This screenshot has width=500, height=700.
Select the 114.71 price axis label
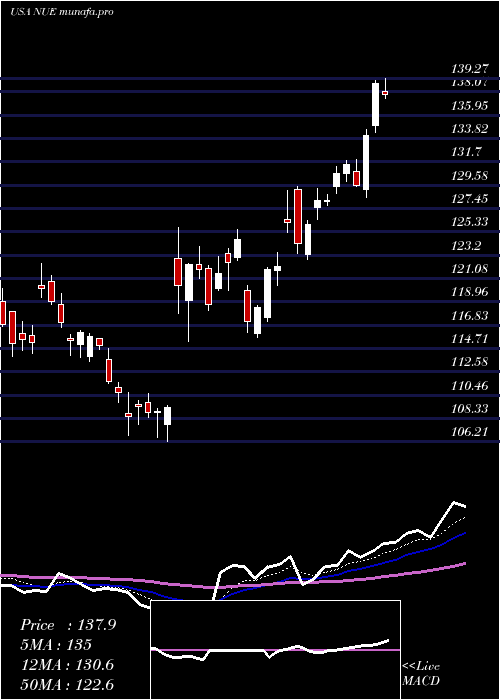(x=470, y=339)
